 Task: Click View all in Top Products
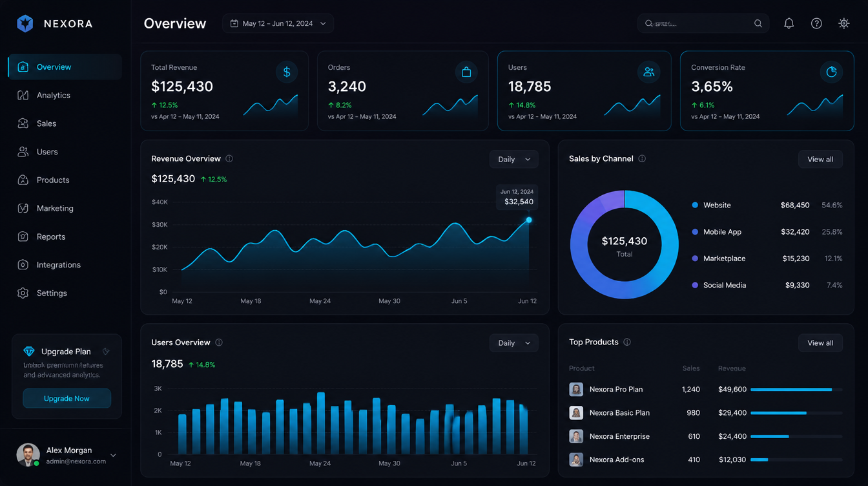(x=820, y=343)
